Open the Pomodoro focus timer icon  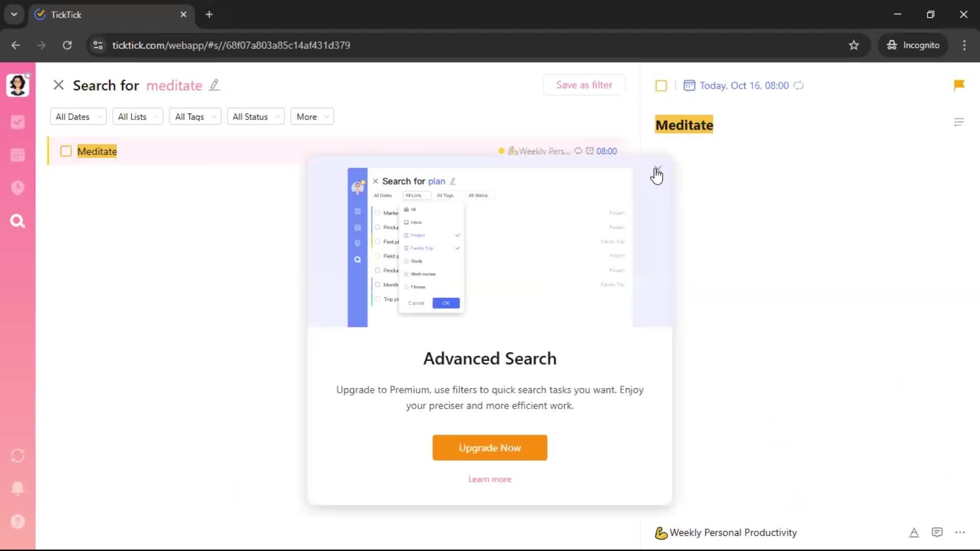click(x=18, y=188)
